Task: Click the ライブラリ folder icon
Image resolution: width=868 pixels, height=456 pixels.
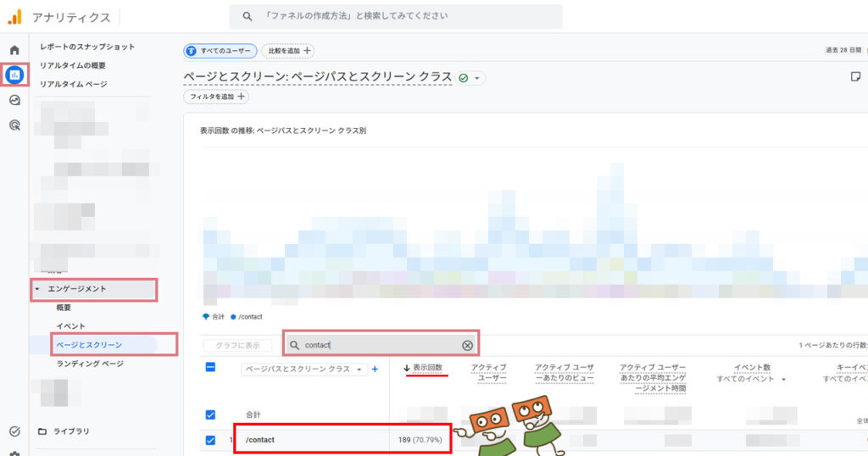Action: tap(42, 431)
